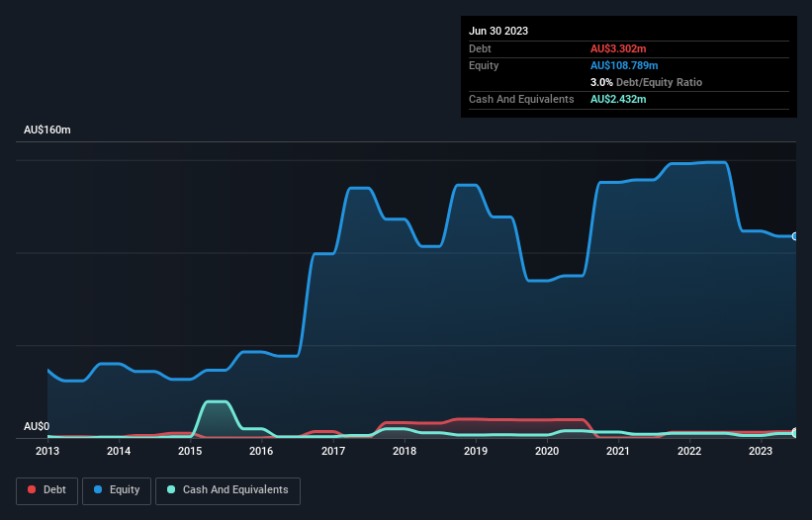Click the Equity row label in tooltip
The image size is (812, 520).
(484, 65)
